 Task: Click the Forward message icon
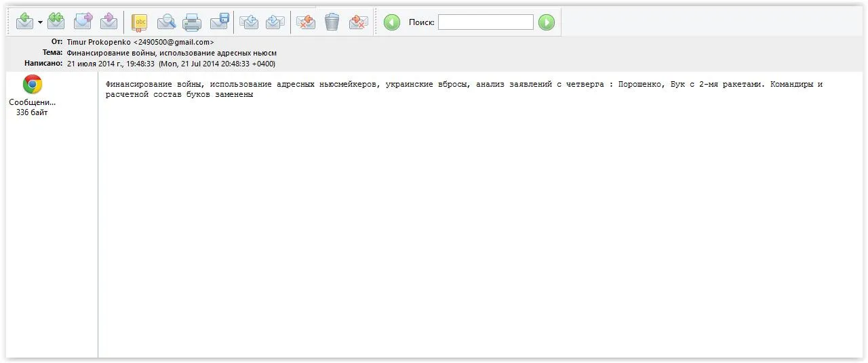[x=83, y=22]
